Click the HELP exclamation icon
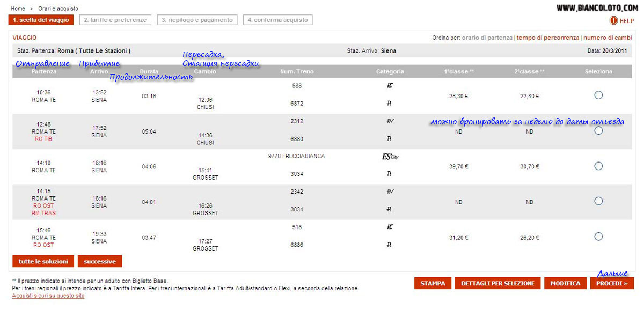Viewport: 644px width, 309px height. tap(613, 20)
